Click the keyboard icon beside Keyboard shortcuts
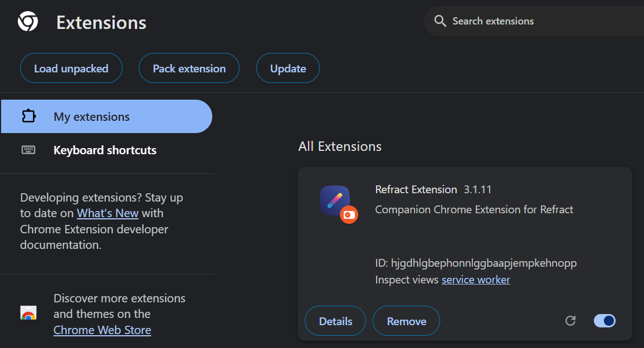 pyautogui.click(x=28, y=150)
